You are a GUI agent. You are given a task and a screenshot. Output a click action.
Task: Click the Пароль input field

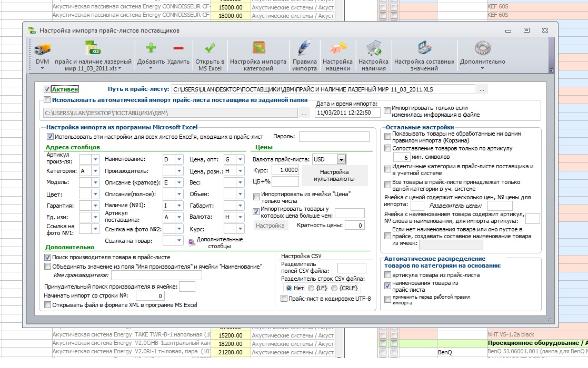[334, 137]
